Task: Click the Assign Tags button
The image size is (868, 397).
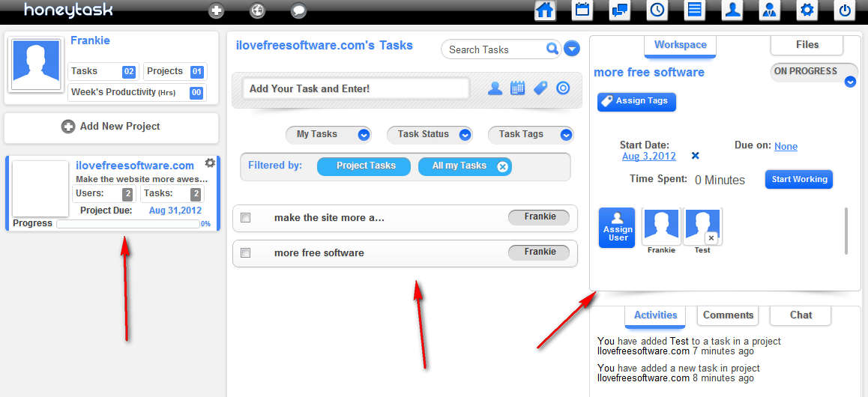Action: click(636, 101)
